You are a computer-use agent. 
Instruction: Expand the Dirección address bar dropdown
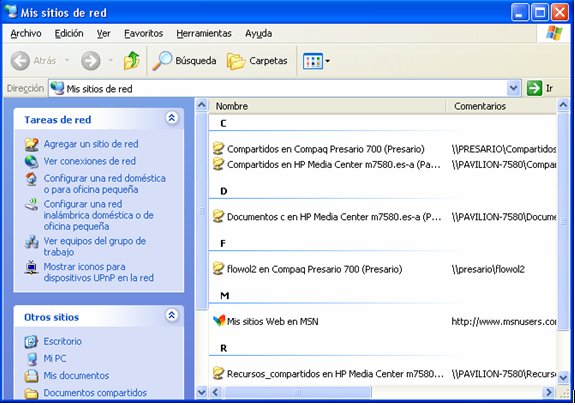(x=513, y=88)
